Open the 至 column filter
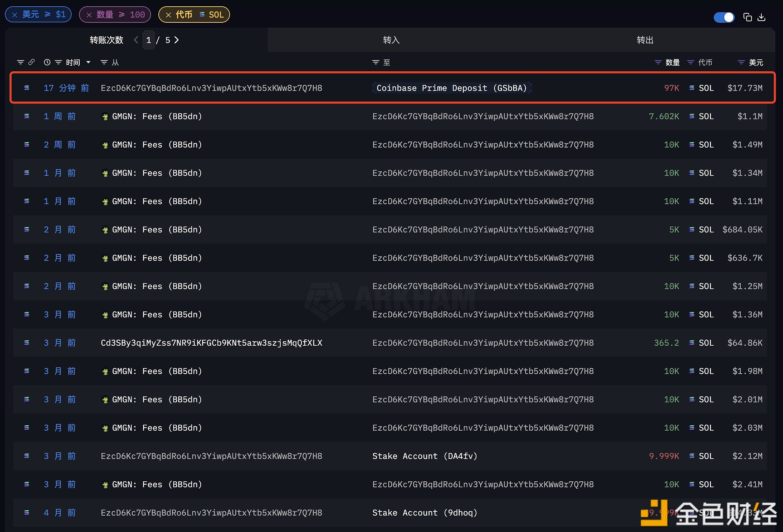Screen dimensions: 783x532 click(x=376, y=62)
